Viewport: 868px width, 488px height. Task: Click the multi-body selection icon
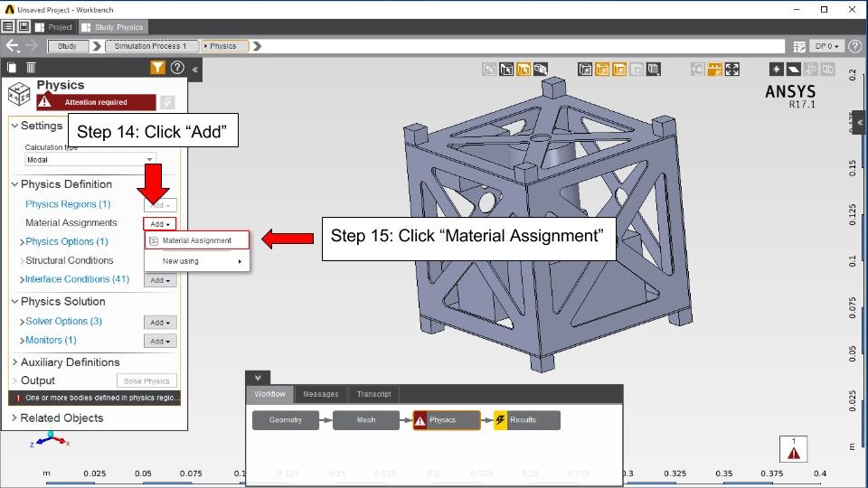tap(541, 70)
